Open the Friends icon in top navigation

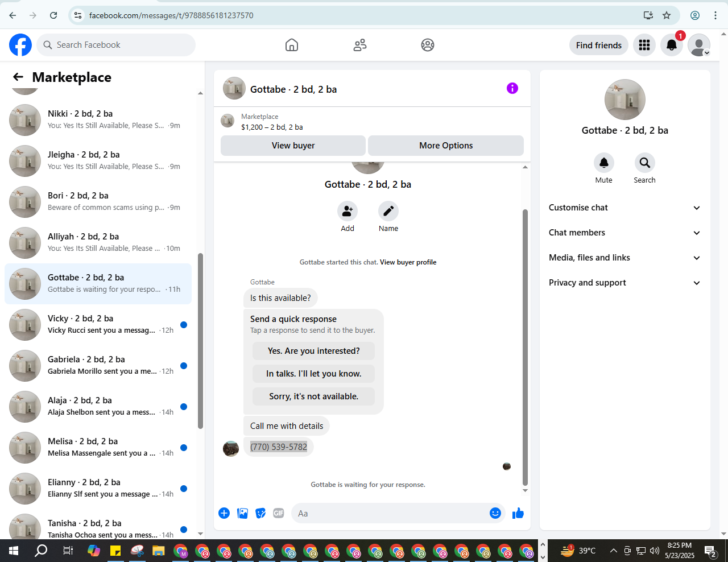point(360,45)
